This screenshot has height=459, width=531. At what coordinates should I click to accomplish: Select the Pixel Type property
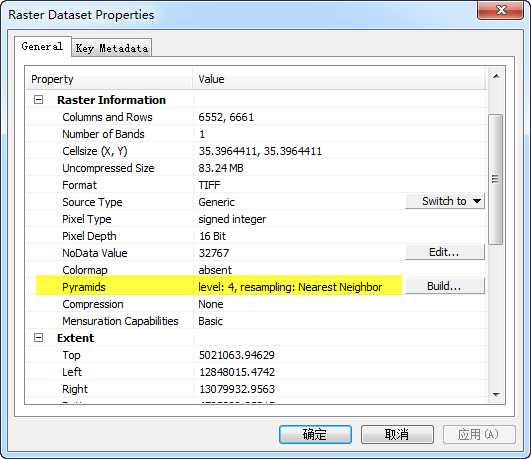87,219
